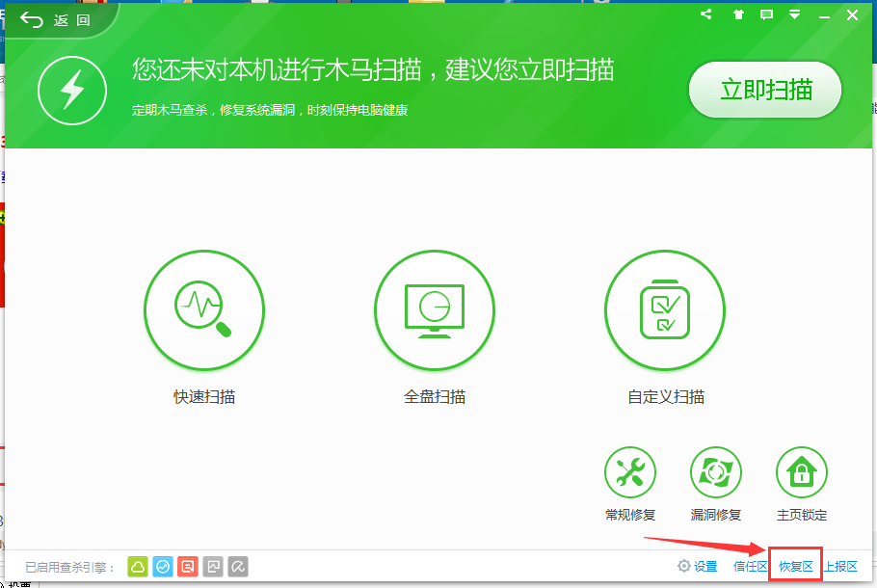
Task: Open the feedback message icon
Action: [766, 14]
